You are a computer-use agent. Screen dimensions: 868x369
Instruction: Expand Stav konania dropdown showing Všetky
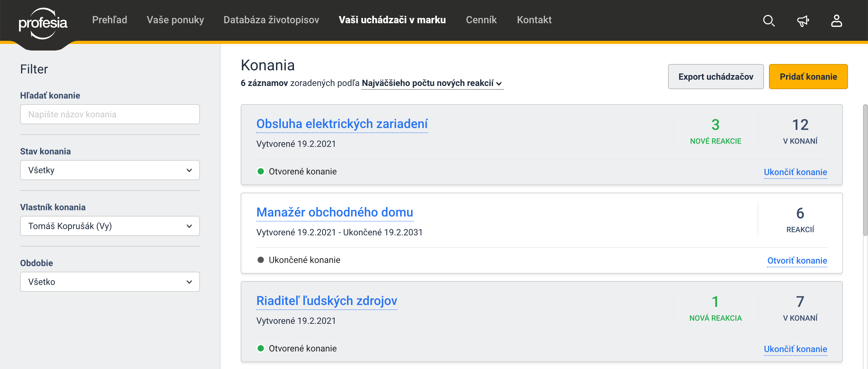click(x=110, y=170)
